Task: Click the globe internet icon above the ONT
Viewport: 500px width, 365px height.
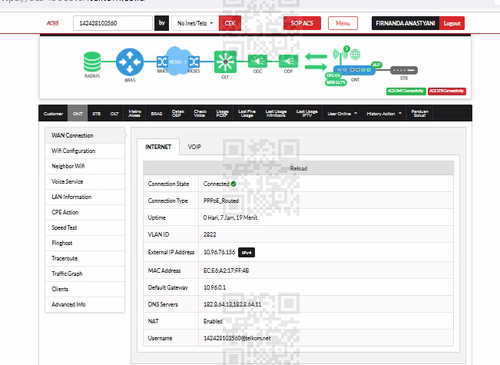Action: coord(355,54)
